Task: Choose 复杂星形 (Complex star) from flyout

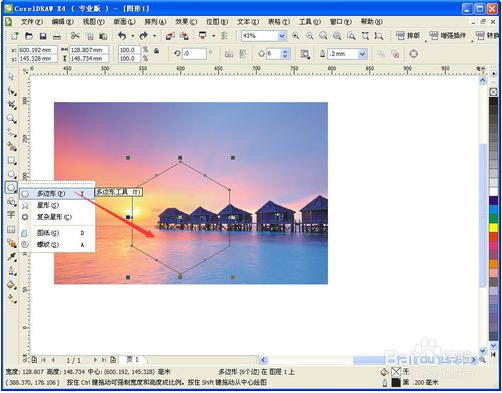Action: [x=57, y=217]
